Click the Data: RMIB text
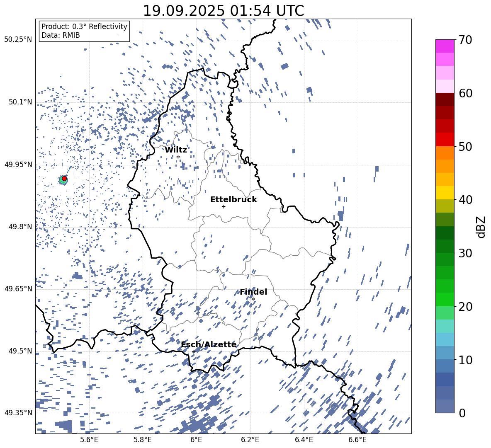The width and height of the screenshot is (491, 448). tap(61, 35)
